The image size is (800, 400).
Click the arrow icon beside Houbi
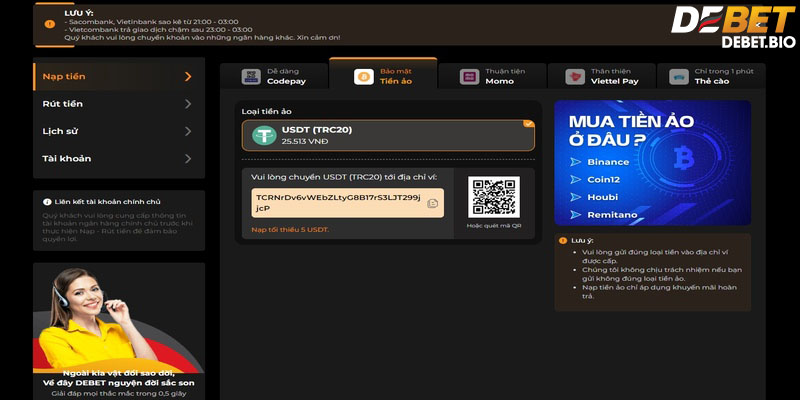click(x=576, y=197)
